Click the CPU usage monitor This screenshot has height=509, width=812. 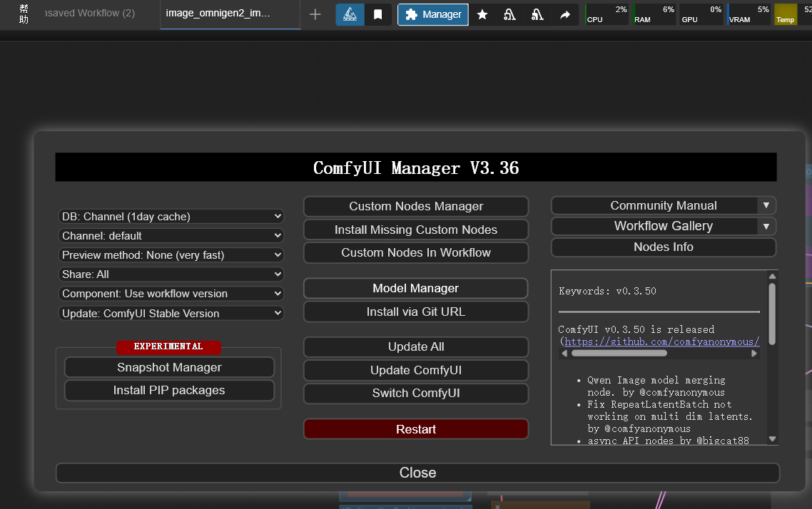pyautogui.click(x=607, y=14)
